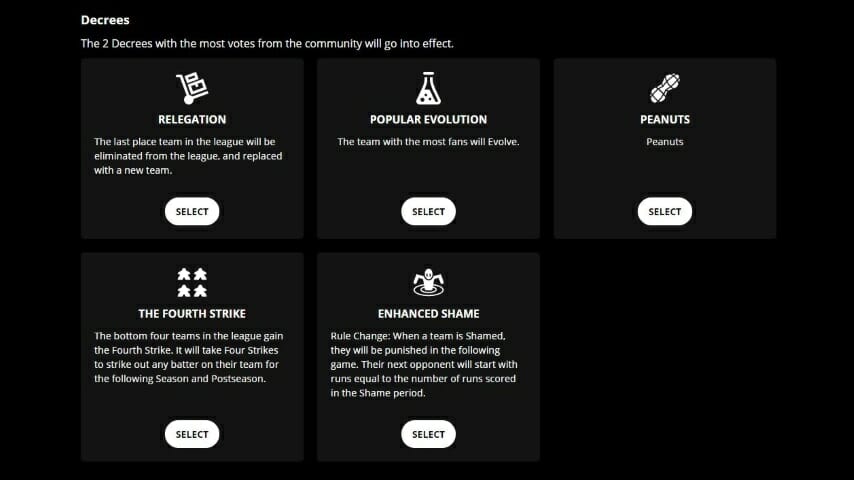The width and height of the screenshot is (854, 480).
Task: Click the "team with the most fans" text
Action: (428, 142)
